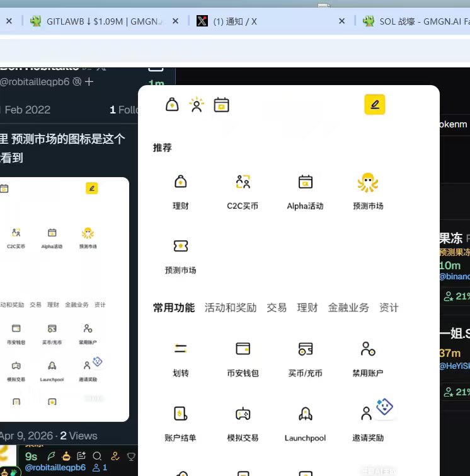Click the money bag icon beside the person icon
The width and height of the screenshot is (470, 476).
[x=172, y=105]
